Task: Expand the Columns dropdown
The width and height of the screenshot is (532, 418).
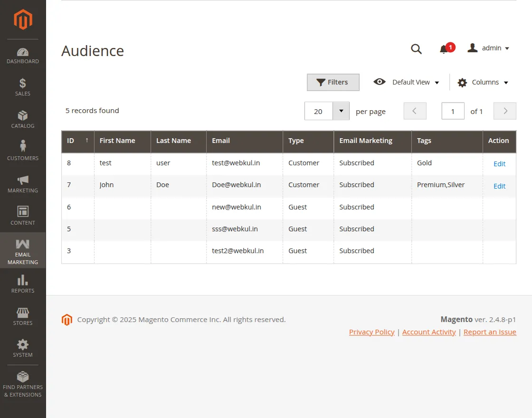Action: click(x=483, y=82)
